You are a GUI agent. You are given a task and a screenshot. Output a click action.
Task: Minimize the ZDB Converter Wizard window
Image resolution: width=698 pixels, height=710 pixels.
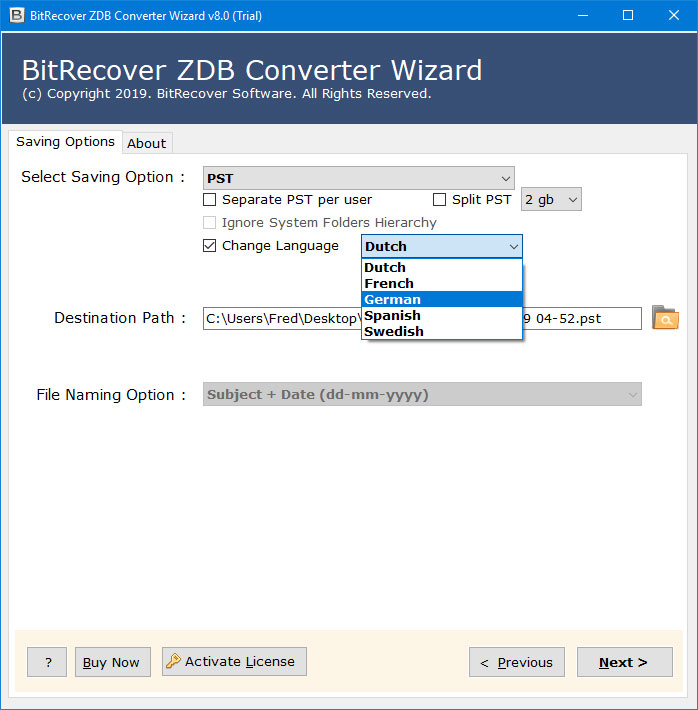click(x=583, y=15)
